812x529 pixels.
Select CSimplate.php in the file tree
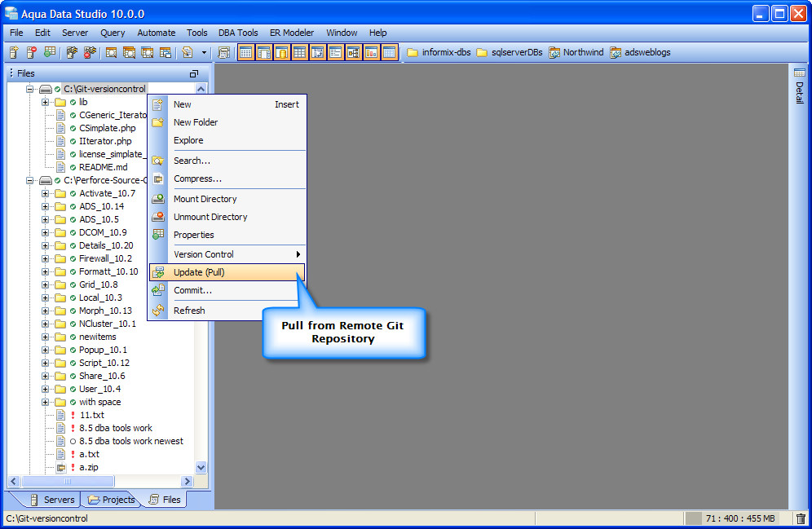pos(107,128)
